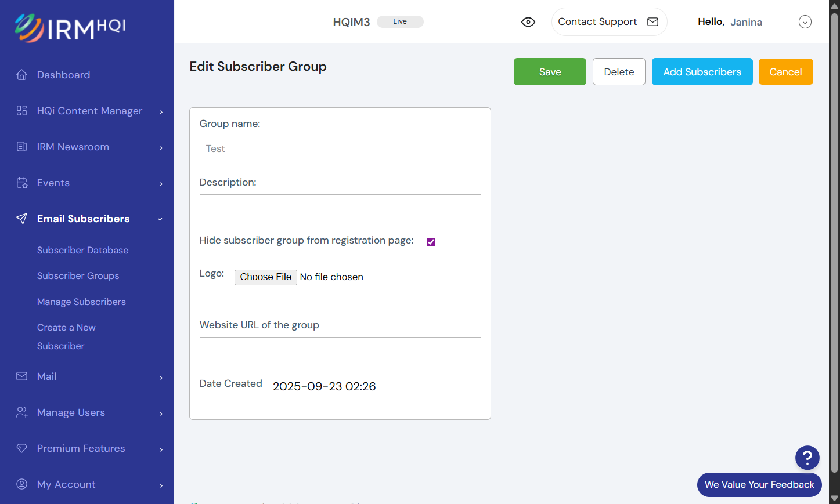Click the Premium Features diamond icon

pyautogui.click(x=22, y=448)
